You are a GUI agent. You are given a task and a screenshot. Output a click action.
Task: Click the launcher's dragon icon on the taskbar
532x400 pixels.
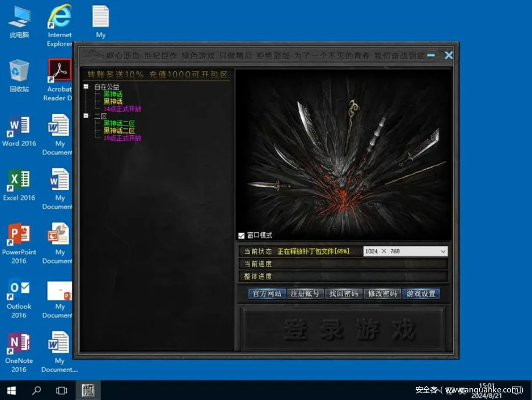88,390
